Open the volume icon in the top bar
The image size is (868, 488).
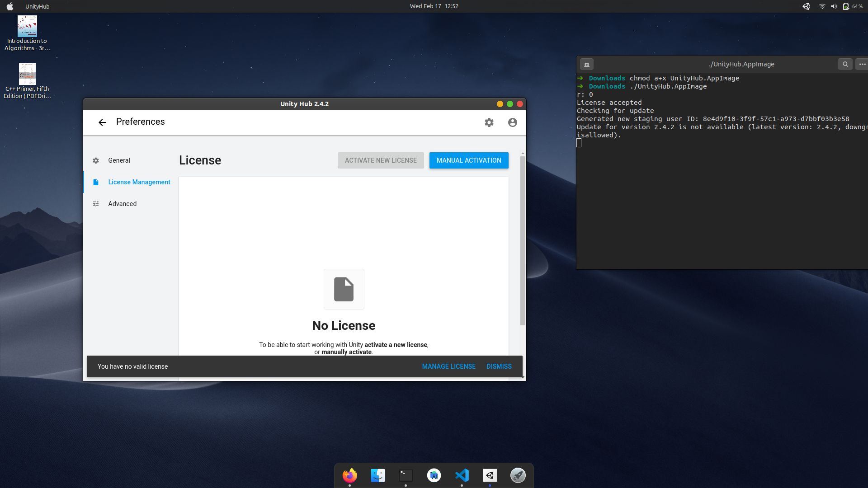834,6
